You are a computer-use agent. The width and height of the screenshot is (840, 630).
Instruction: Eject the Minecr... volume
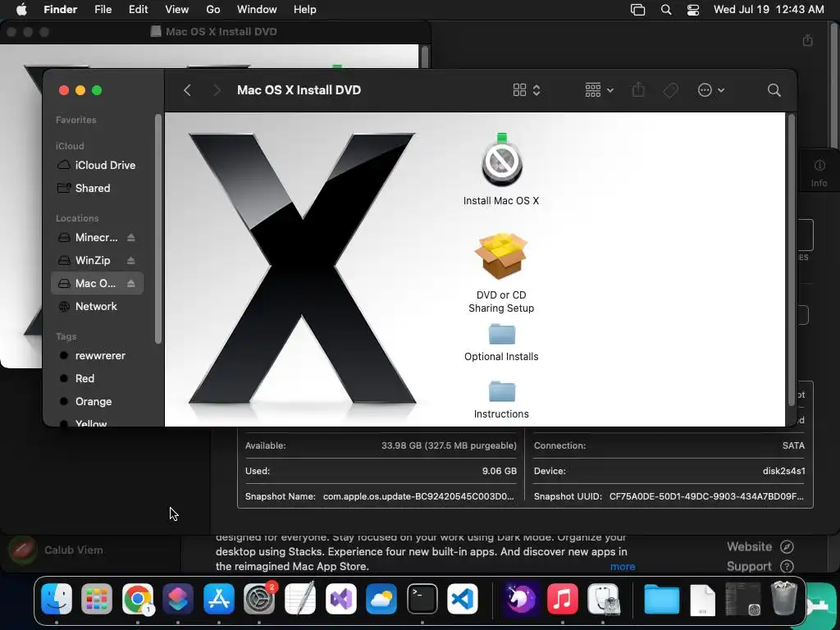point(130,237)
